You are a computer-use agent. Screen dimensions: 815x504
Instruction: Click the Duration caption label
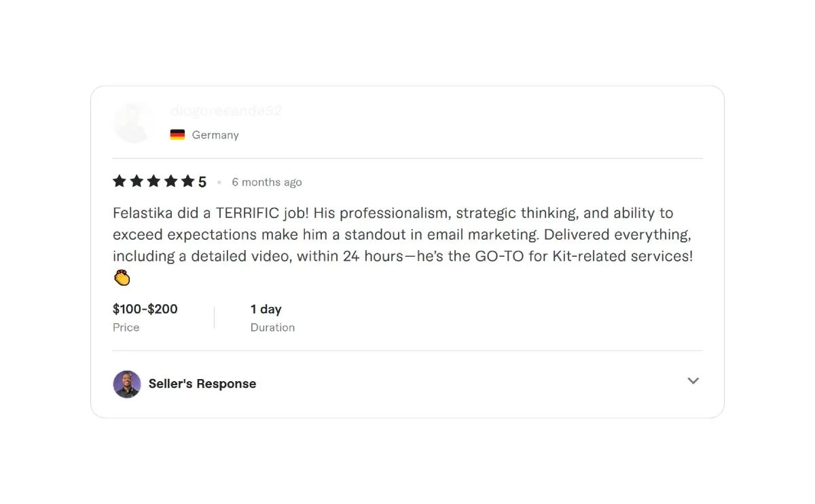point(272,327)
